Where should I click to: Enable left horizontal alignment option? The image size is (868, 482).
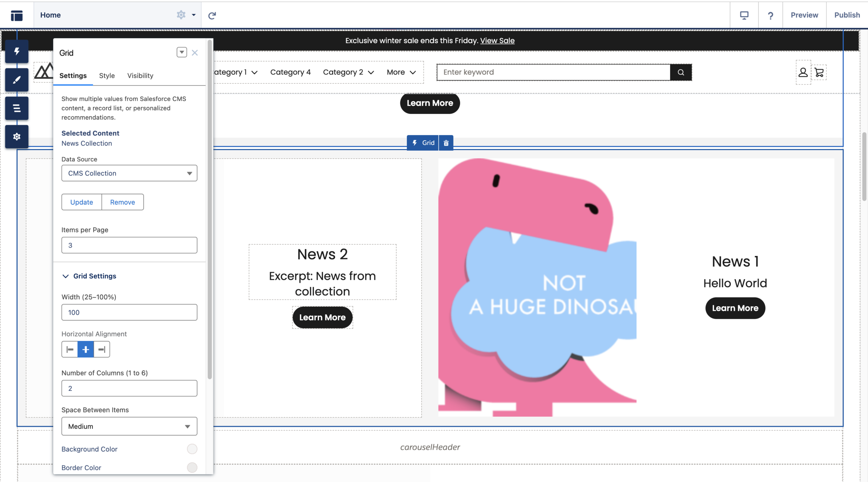click(x=69, y=349)
